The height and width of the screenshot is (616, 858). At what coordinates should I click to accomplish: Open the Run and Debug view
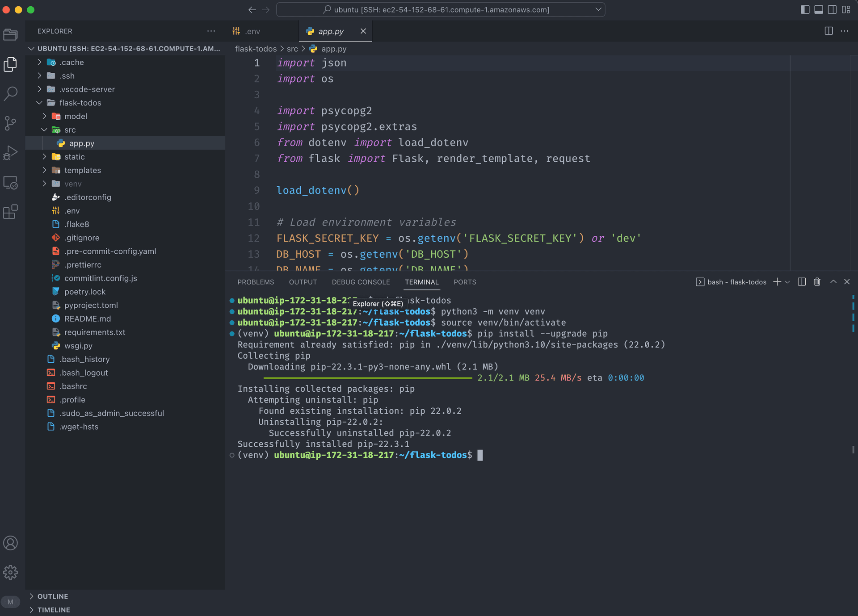pos(10,153)
